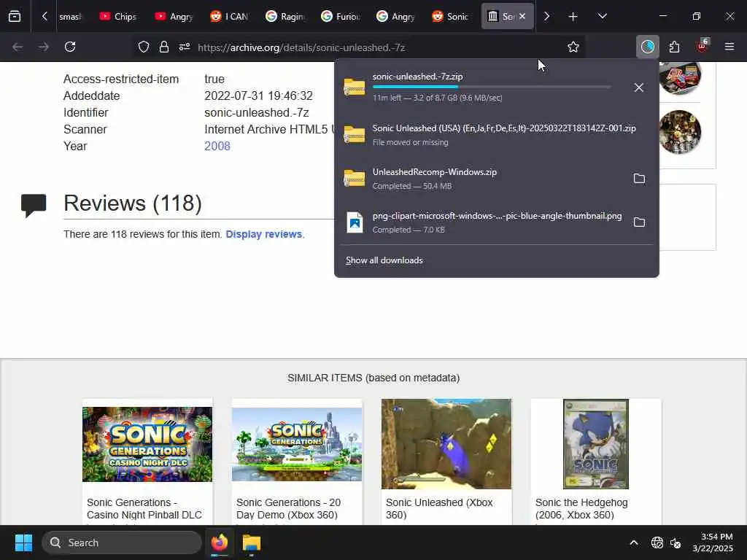Open File Explorer from the taskbar

[252, 542]
